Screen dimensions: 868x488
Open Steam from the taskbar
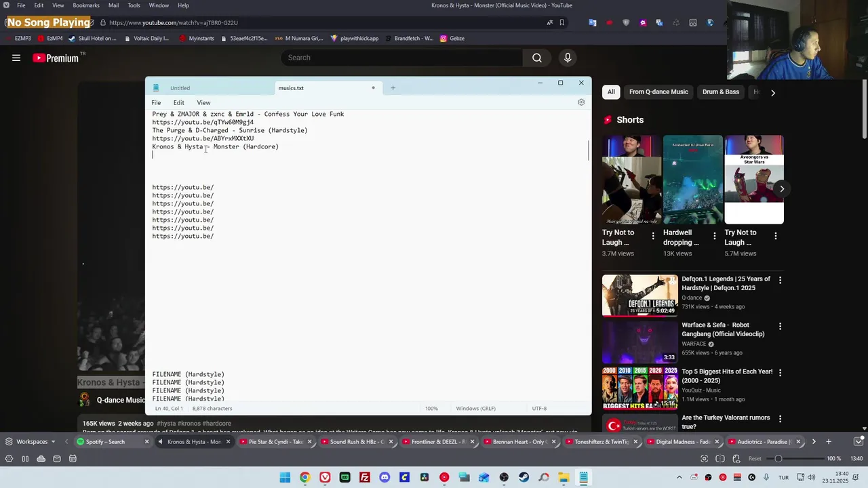click(524, 477)
